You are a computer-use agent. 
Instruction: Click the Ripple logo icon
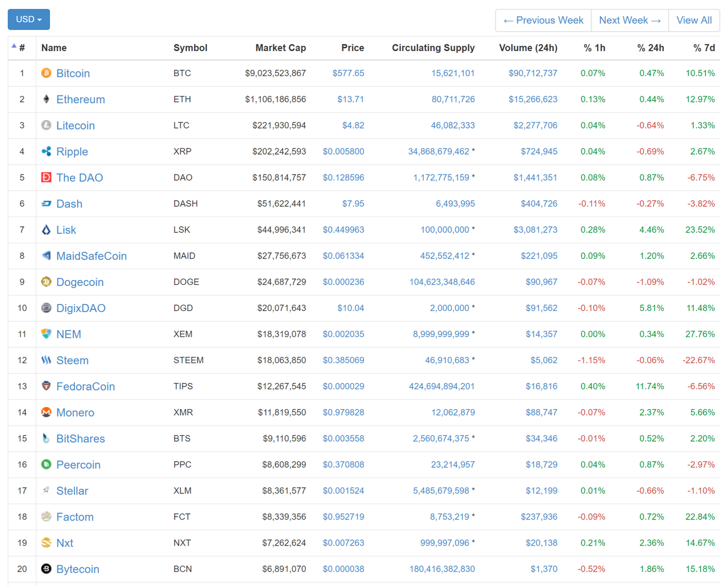click(46, 151)
